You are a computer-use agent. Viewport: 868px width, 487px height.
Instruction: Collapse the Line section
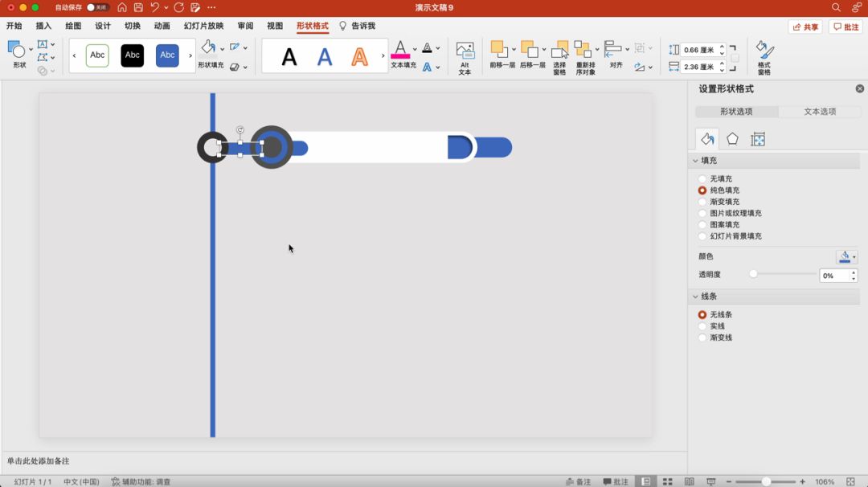click(695, 297)
